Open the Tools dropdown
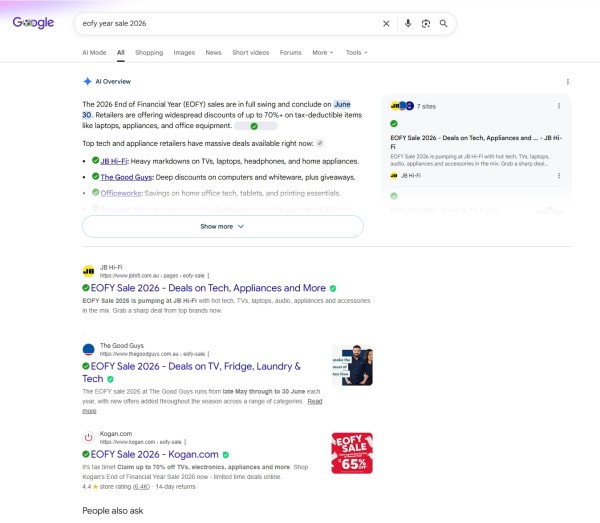600x523 pixels. (x=356, y=52)
